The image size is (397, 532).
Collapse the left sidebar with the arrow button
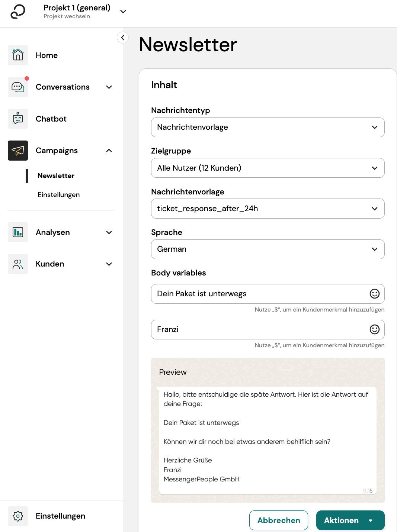click(x=122, y=38)
